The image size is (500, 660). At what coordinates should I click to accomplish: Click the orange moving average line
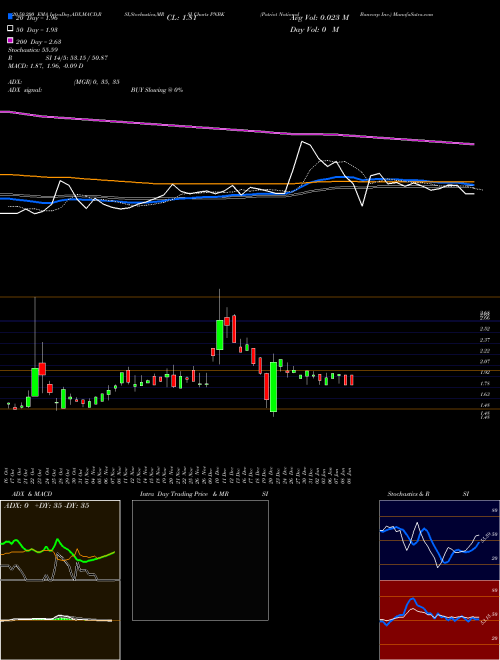(236, 184)
